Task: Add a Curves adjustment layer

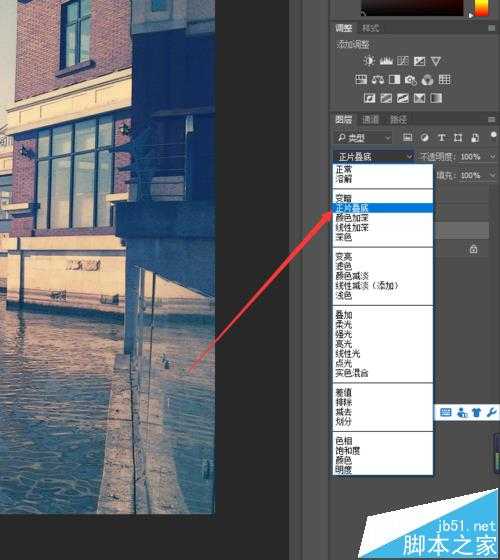Action: point(402,61)
